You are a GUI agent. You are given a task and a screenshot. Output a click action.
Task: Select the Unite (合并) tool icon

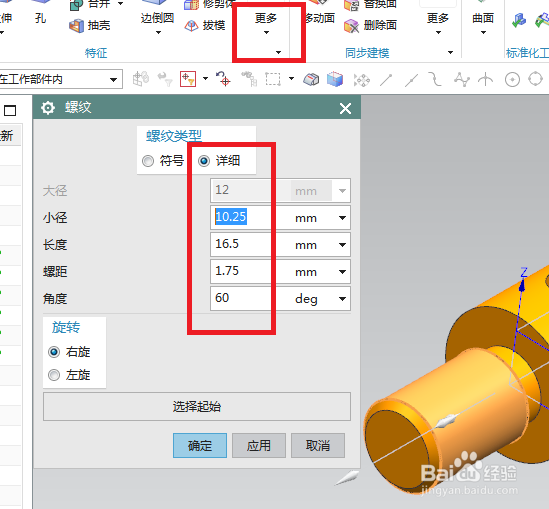tap(76, 5)
